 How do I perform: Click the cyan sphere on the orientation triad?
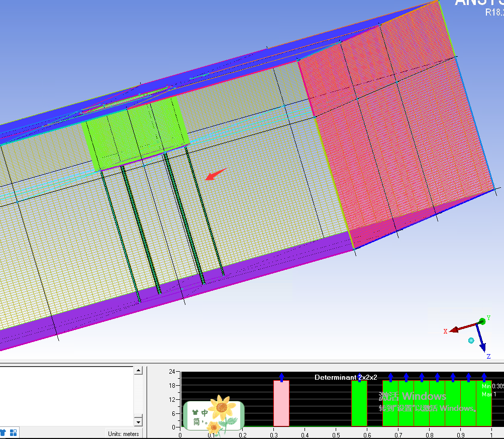click(471, 341)
